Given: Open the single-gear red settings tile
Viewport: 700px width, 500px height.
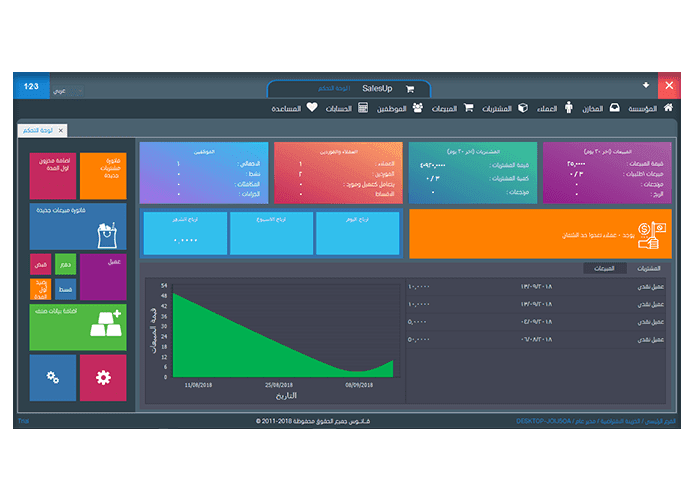Looking at the screenshot, I should 103,378.
